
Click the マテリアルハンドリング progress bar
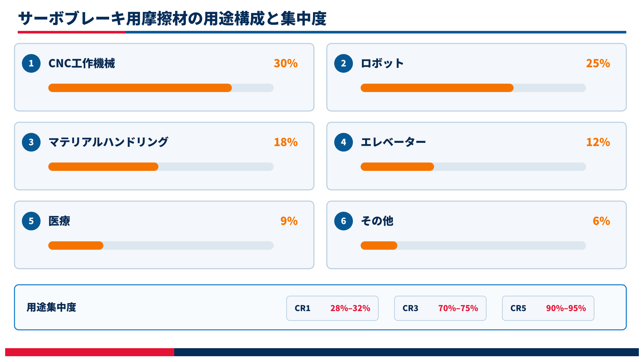(x=161, y=167)
